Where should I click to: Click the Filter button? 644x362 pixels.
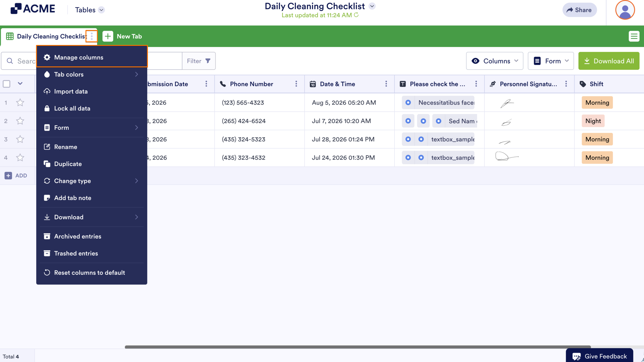pyautogui.click(x=199, y=61)
